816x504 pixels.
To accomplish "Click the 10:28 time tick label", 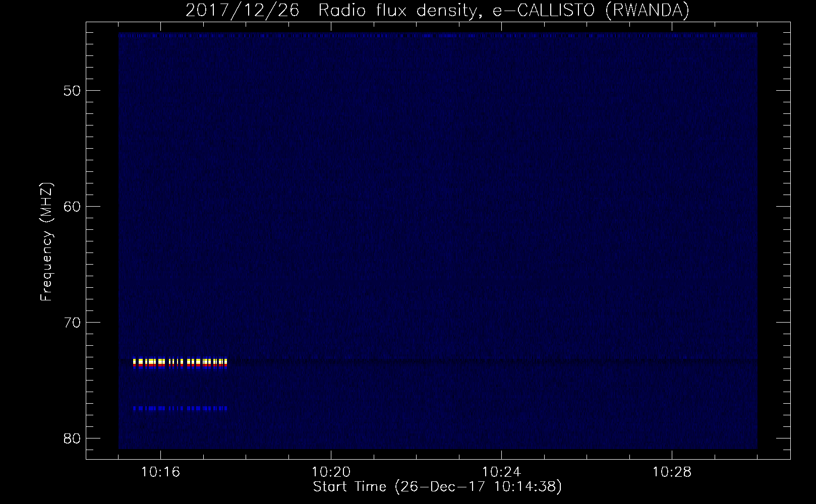I will 672,472.
